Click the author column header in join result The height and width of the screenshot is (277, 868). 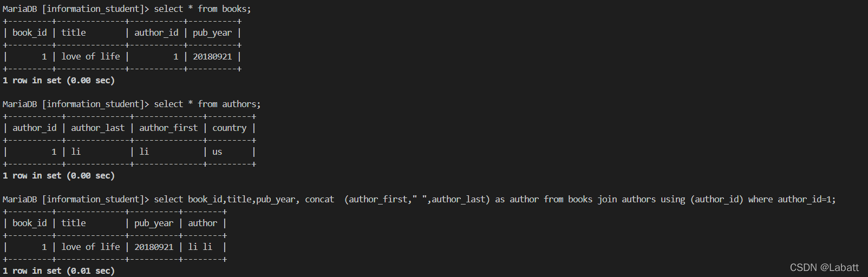(203, 223)
